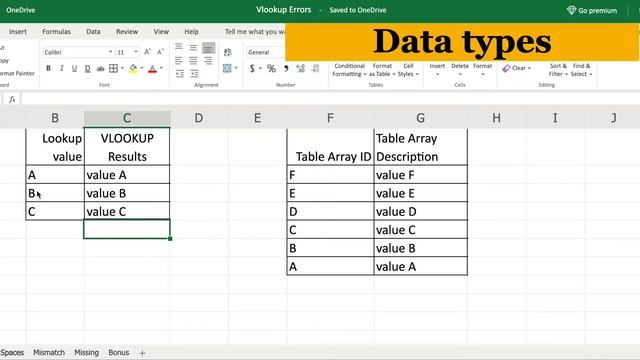640x360 pixels.
Task: Click the red Font Color icon
Action: (152, 69)
